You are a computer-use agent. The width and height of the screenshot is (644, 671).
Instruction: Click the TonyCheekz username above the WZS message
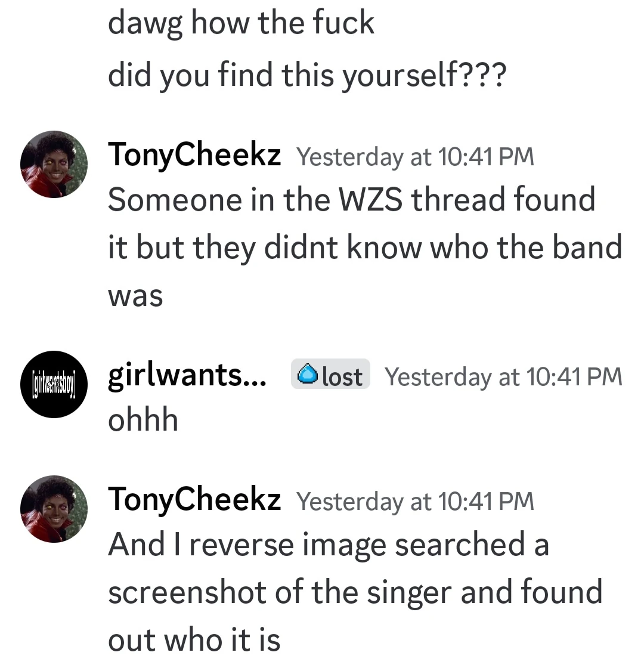[x=194, y=155]
